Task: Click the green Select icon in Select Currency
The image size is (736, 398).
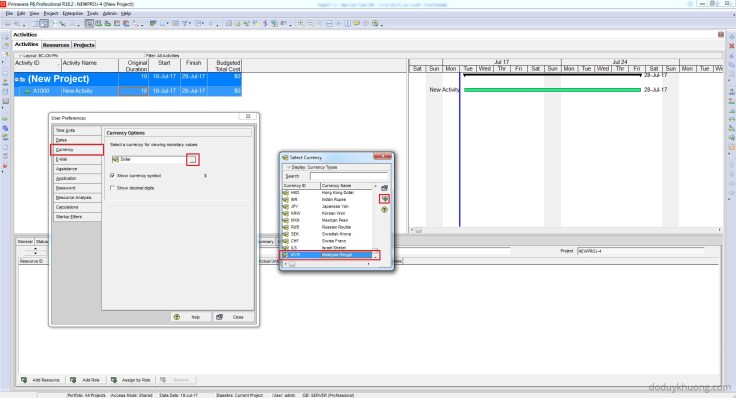Action: pyautogui.click(x=384, y=199)
